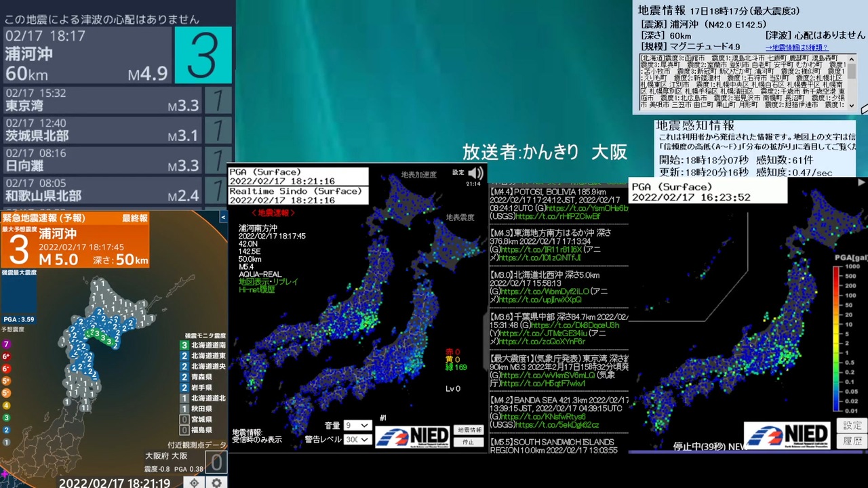868x488 pixels.
Task: Click the 地震情報 button in the middle monitor
Action: coord(469,430)
